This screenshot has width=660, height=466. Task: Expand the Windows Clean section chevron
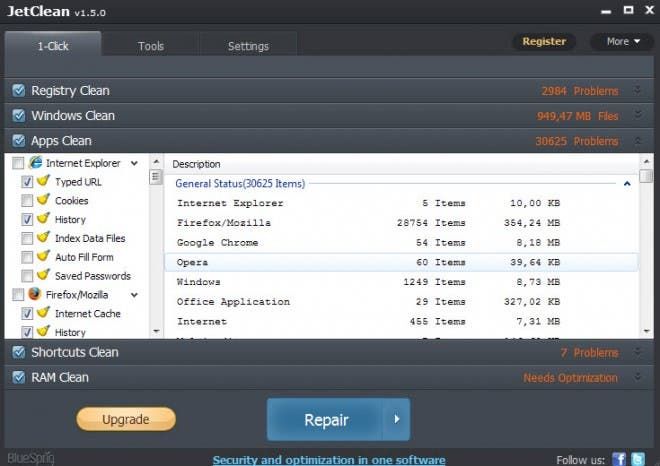click(638, 115)
